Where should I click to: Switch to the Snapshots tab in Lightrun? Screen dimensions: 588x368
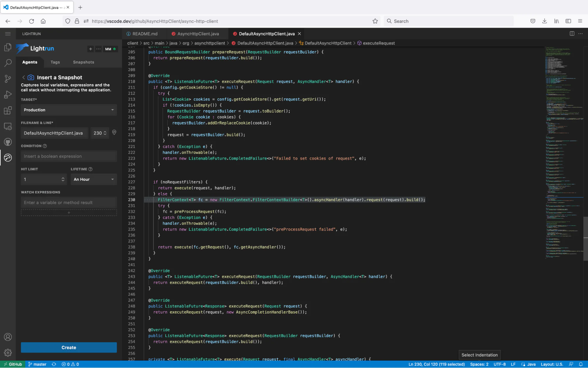(x=83, y=62)
